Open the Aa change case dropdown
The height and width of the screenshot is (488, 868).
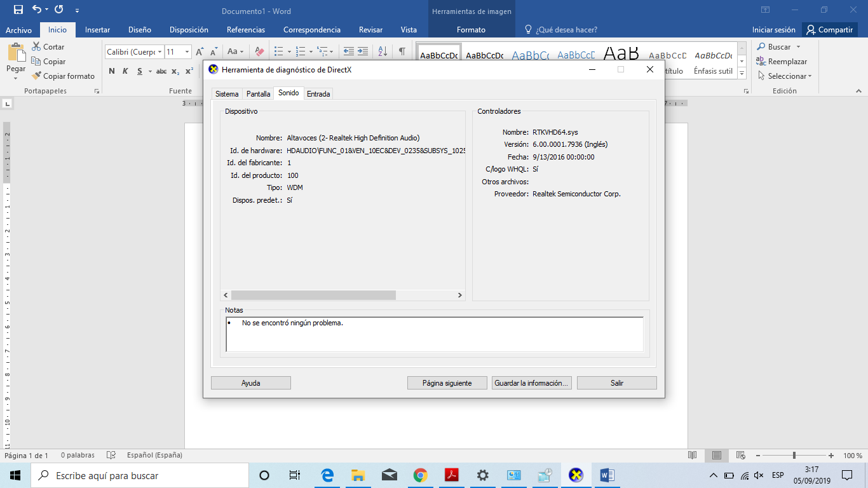(x=235, y=51)
